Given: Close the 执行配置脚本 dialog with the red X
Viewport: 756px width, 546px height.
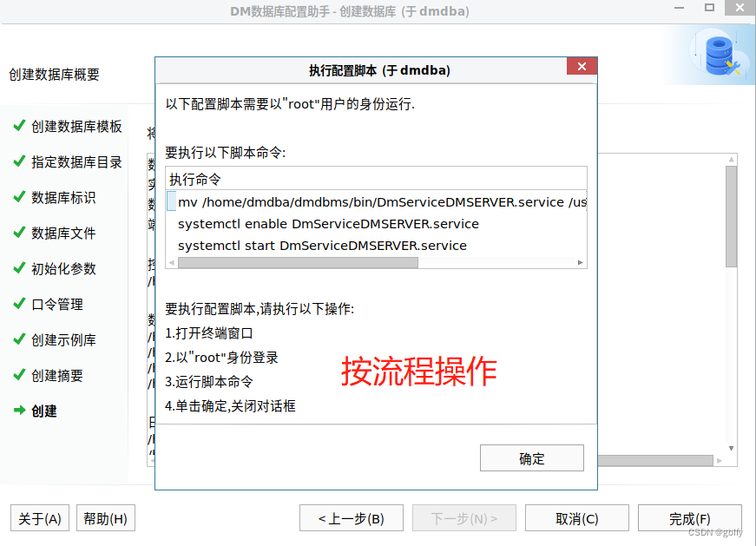Looking at the screenshot, I should [582, 66].
